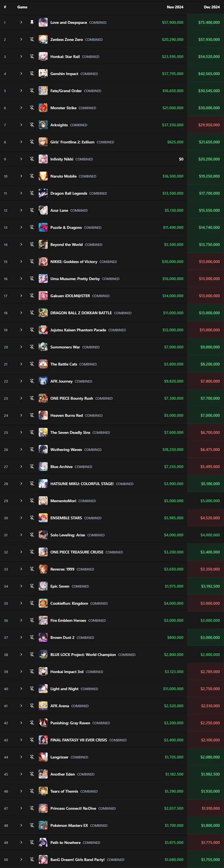Click The Battle Cats game icon

click(x=43, y=364)
